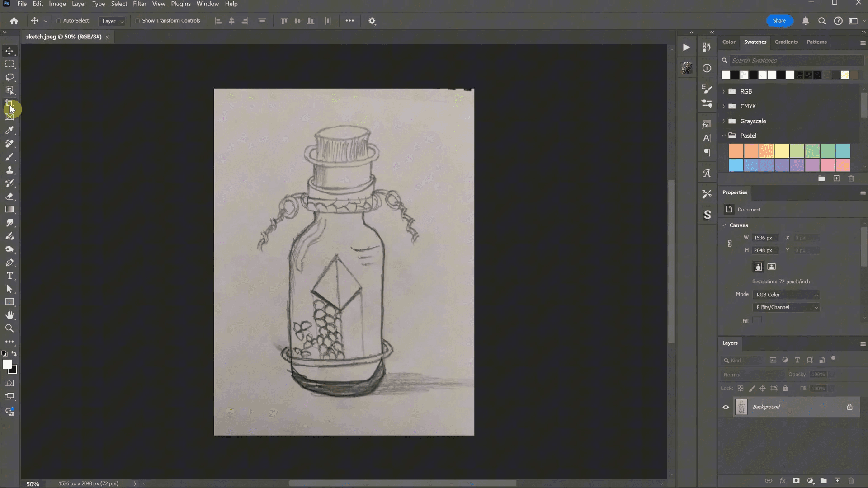Switch to the Gradients tab
Image resolution: width=868 pixels, height=488 pixels.
[786, 42]
